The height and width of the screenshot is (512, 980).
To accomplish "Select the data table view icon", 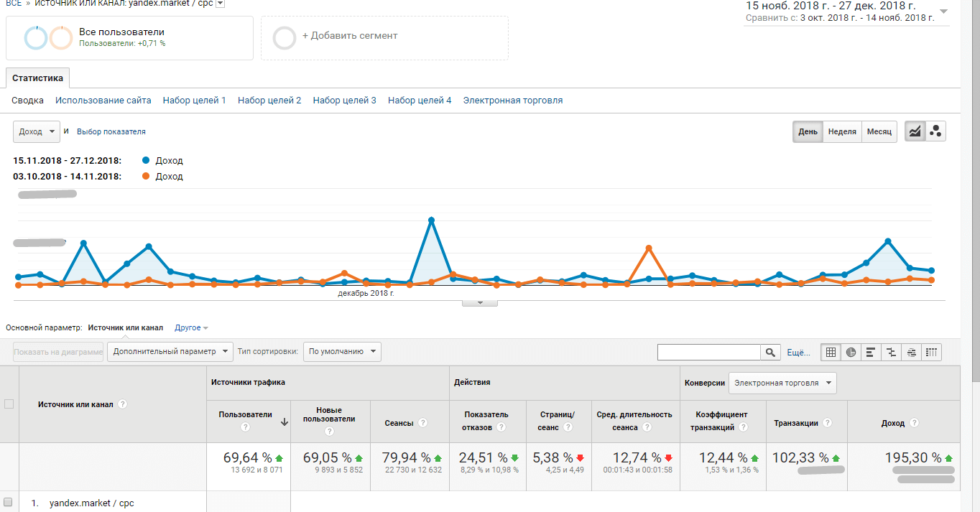I will (x=831, y=352).
